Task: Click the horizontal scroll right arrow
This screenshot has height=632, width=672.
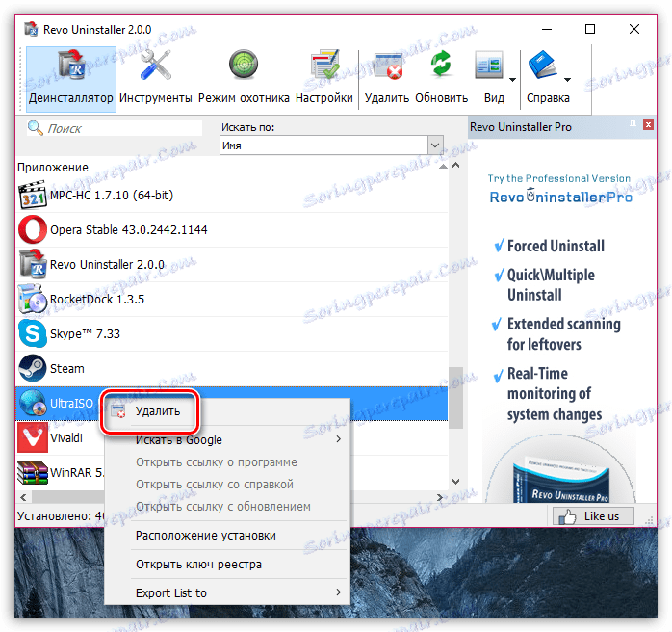Action: pyautogui.click(x=440, y=497)
